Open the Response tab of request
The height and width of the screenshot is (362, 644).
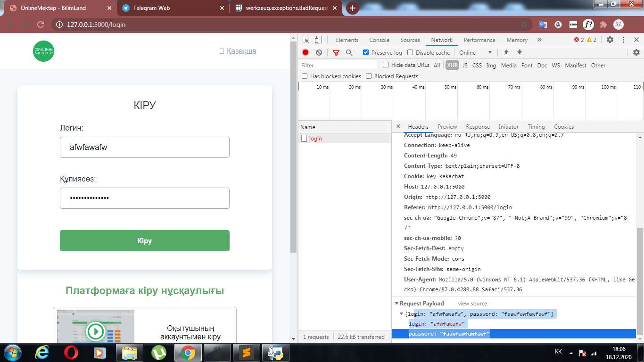tap(478, 127)
